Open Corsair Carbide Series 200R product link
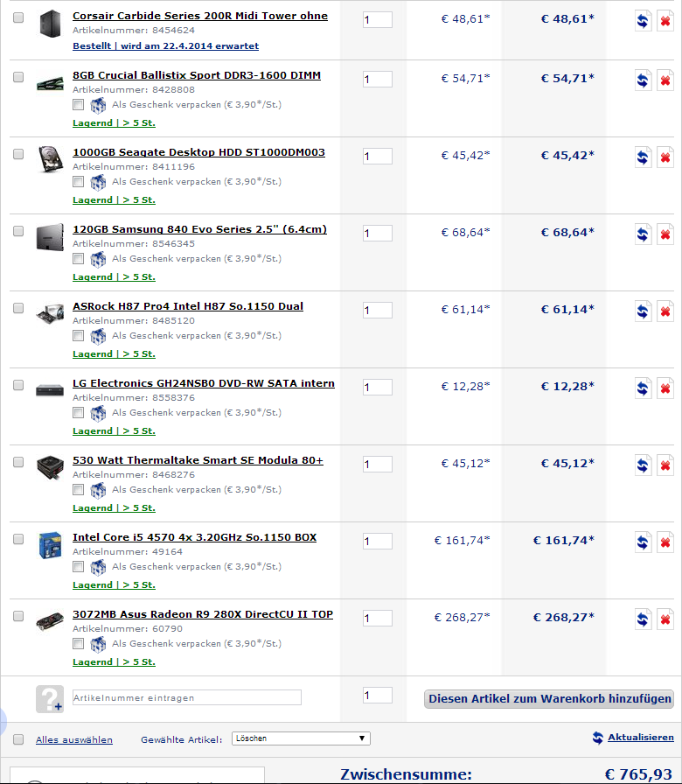 (x=200, y=16)
